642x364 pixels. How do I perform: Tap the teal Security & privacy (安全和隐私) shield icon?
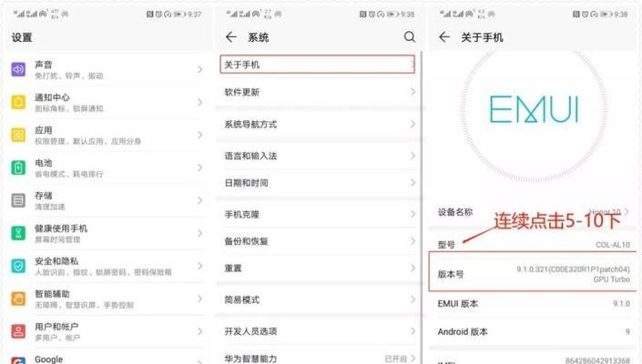18,266
